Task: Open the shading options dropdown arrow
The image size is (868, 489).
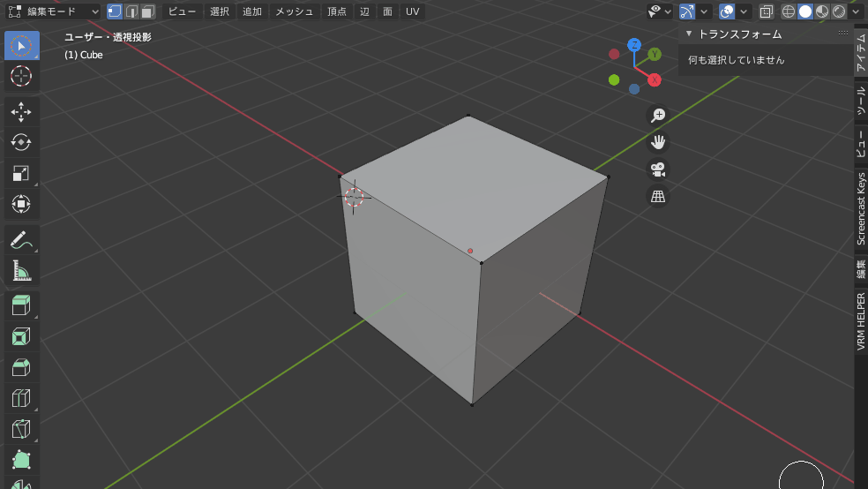Action: 856,11
